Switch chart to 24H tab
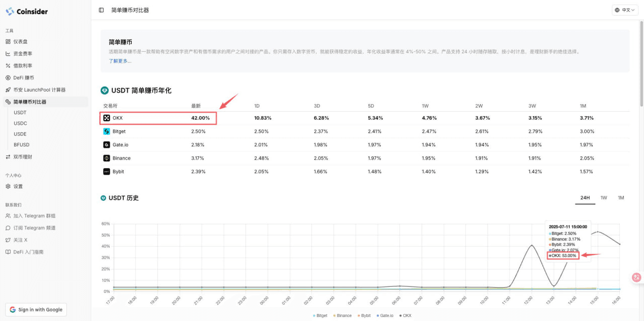 click(585, 198)
